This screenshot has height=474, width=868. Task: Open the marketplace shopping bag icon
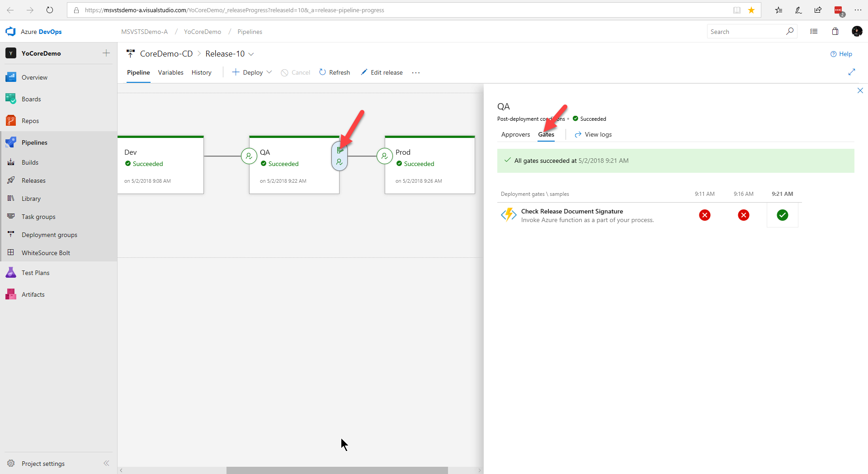click(x=835, y=31)
